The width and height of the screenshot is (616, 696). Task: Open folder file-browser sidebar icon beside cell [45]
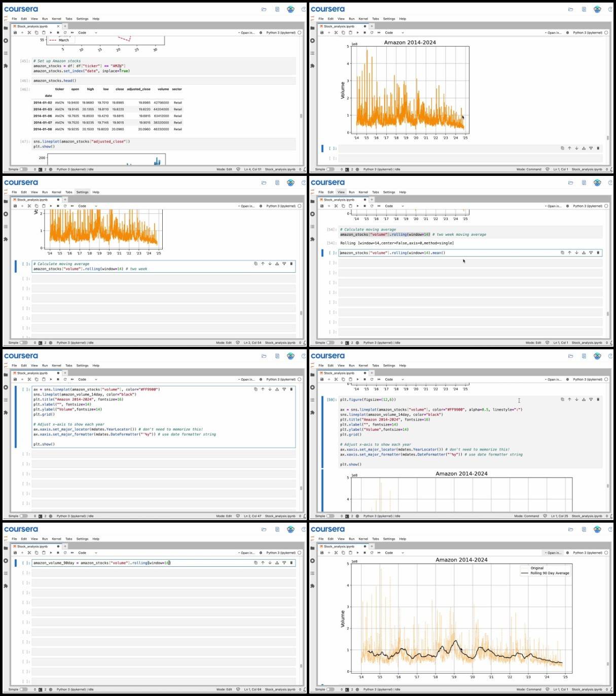coord(6,28)
